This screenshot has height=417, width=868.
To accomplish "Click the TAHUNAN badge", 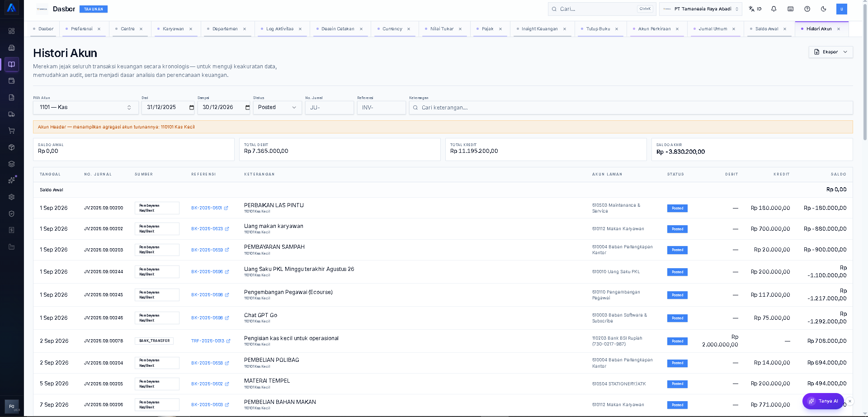I will click(x=94, y=9).
